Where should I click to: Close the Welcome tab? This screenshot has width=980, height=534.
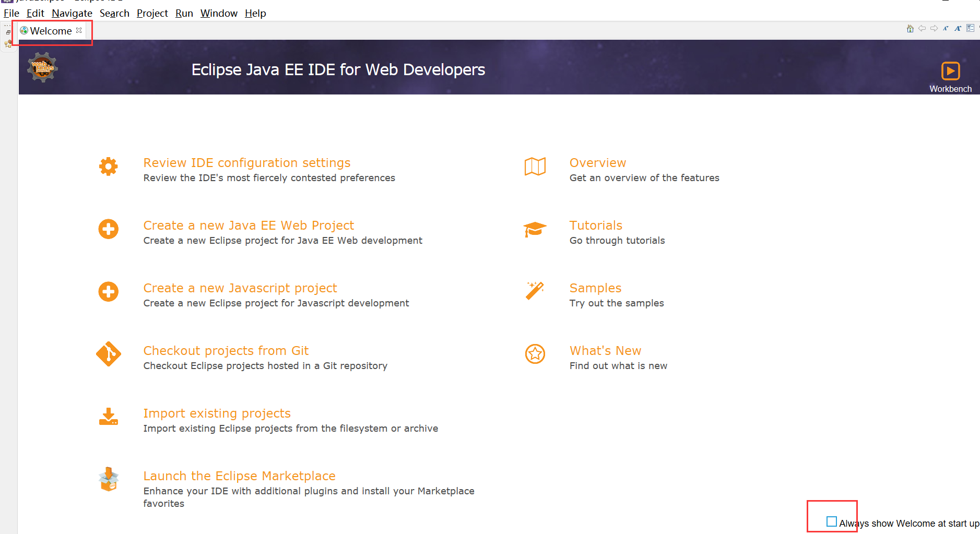[79, 30]
